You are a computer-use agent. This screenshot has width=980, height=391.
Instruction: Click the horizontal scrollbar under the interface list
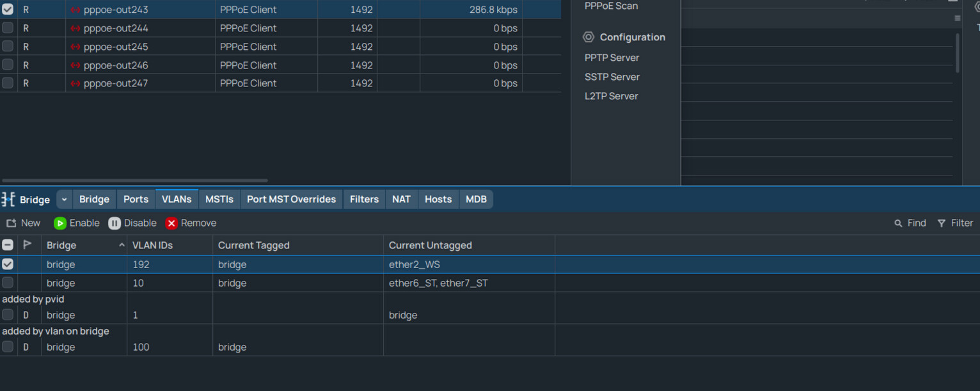[x=135, y=180]
